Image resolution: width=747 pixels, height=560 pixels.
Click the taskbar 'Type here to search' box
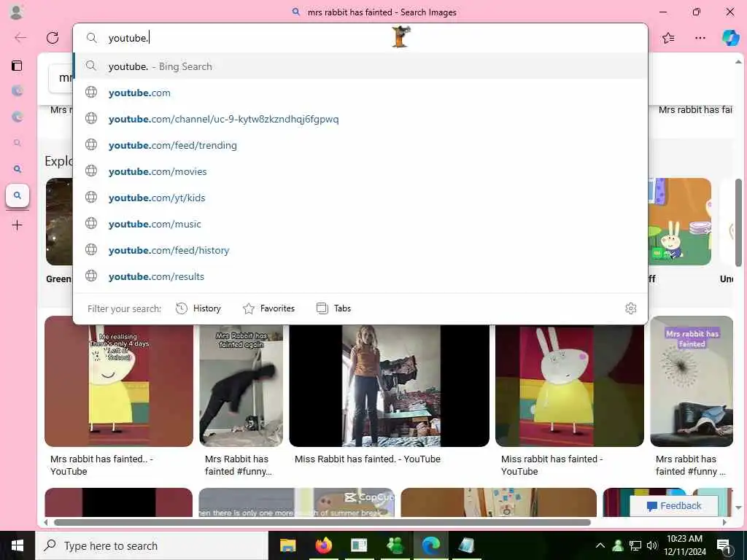(152, 545)
